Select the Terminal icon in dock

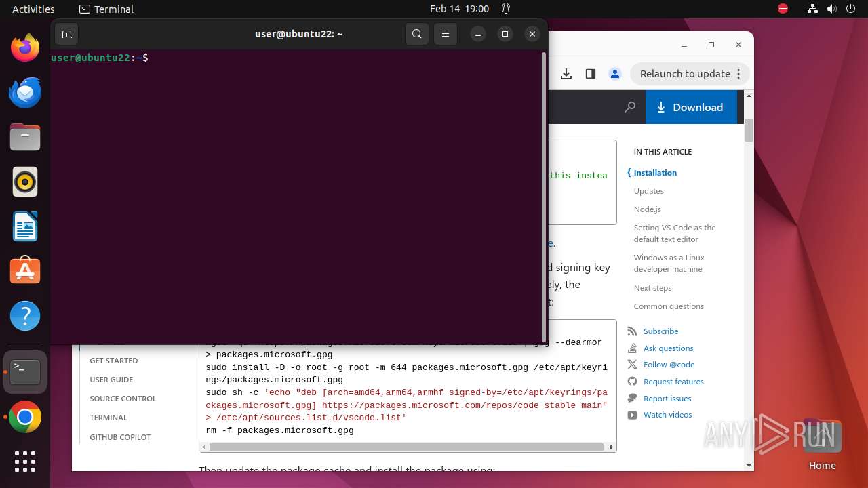(25, 372)
